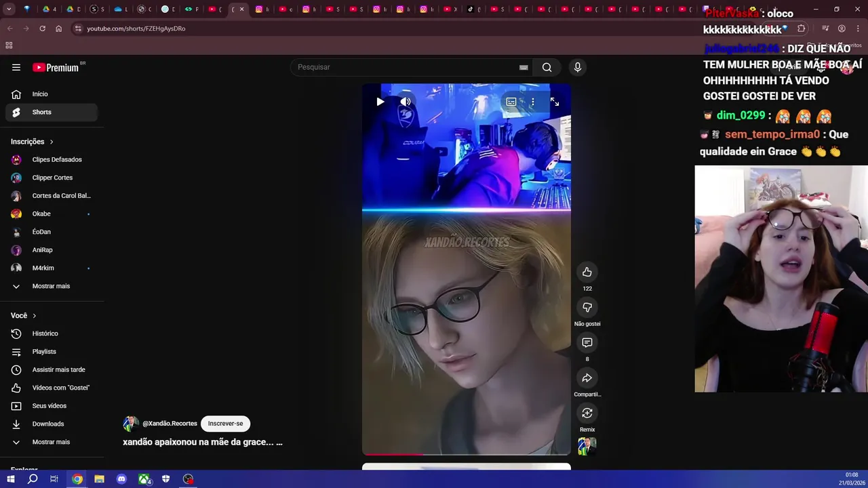Open Assistir mais tarde list

coord(52,369)
